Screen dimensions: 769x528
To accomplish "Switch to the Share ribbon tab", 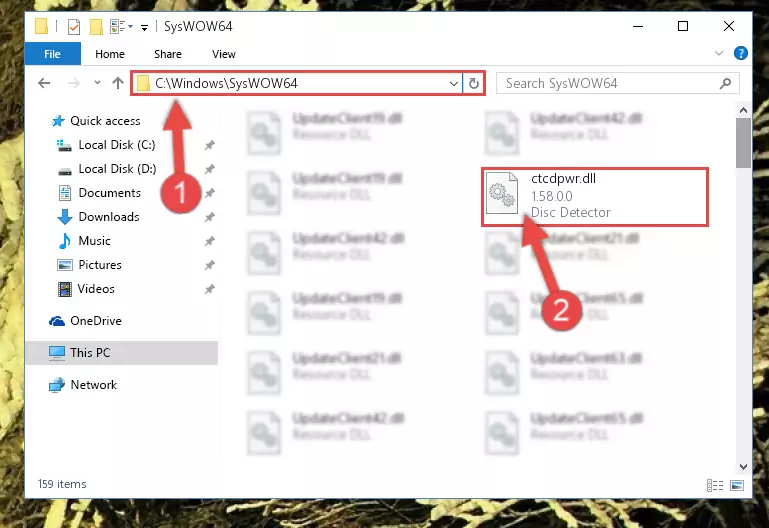I will click(x=168, y=54).
